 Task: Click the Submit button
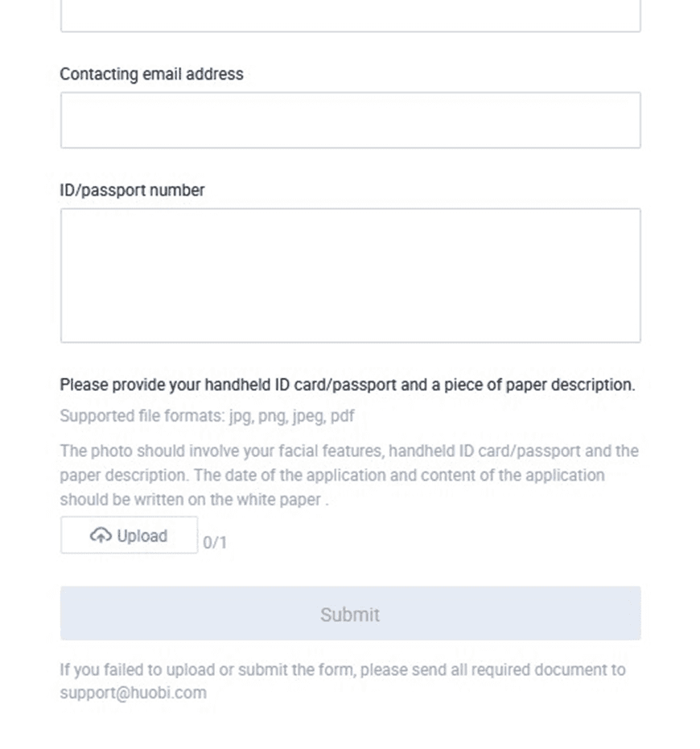[350, 613]
